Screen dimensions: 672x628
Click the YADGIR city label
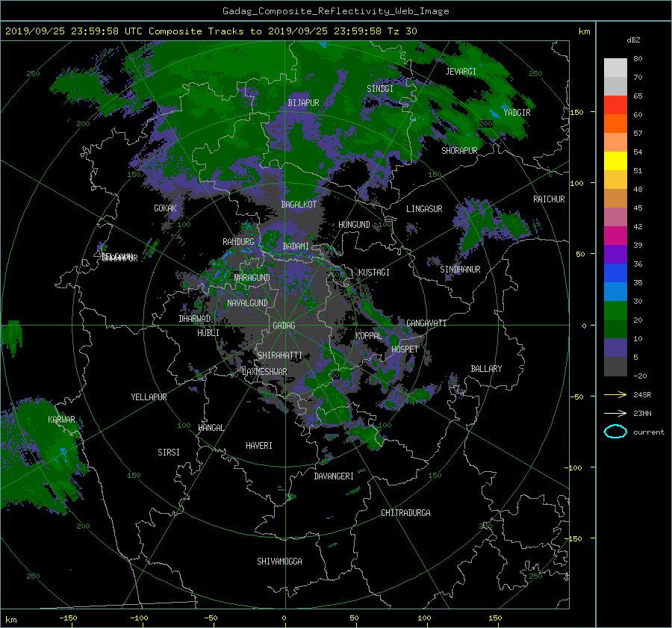pyautogui.click(x=517, y=113)
